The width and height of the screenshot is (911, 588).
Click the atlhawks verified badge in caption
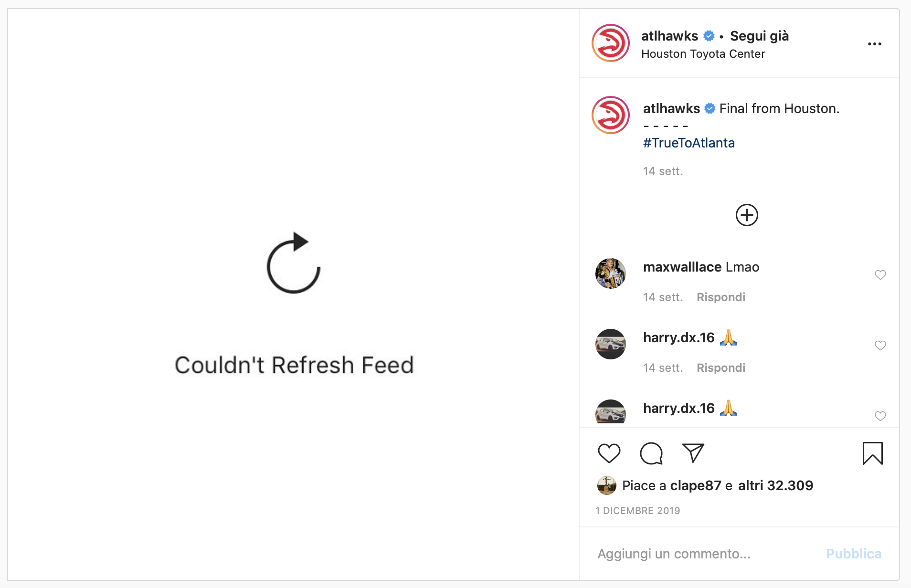[x=710, y=109]
